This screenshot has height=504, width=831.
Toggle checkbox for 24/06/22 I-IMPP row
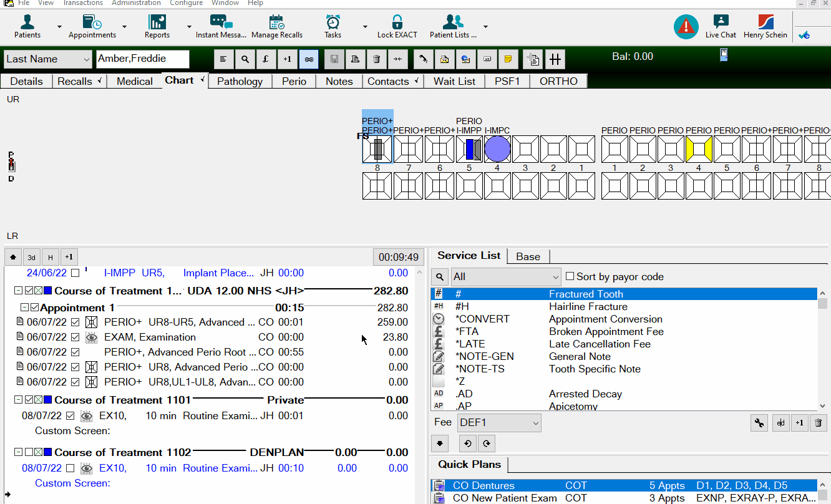coord(75,273)
